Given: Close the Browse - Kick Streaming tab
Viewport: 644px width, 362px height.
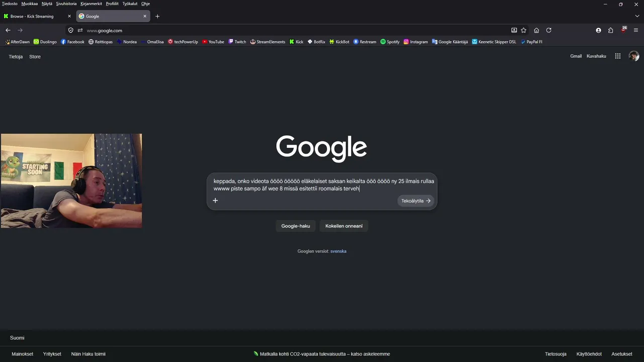Looking at the screenshot, I should [x=69, y=16].
